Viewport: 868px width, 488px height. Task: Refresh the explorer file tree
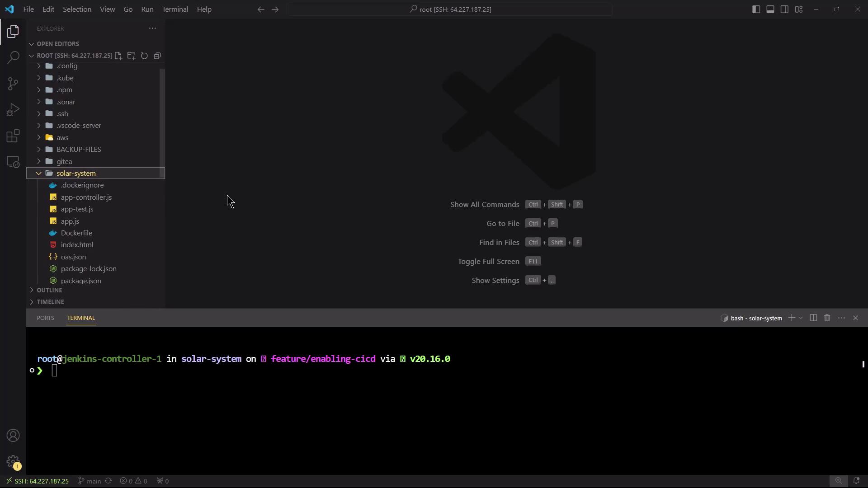click(144, 56)
